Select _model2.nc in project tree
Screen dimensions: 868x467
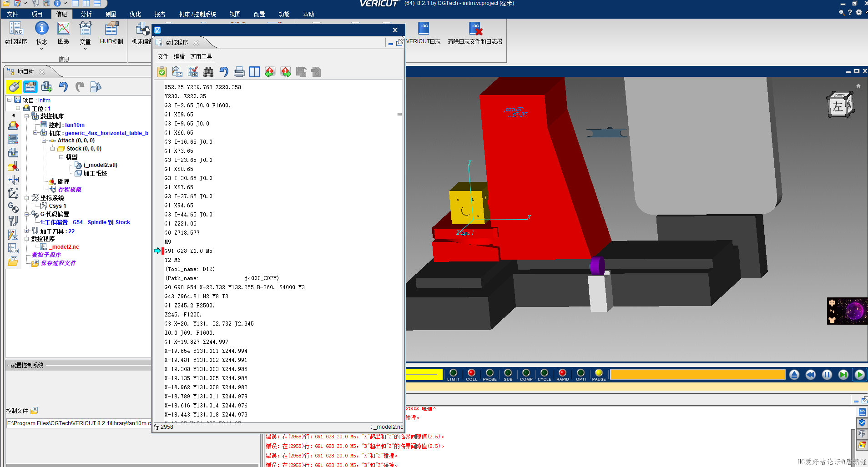(64, 247)
